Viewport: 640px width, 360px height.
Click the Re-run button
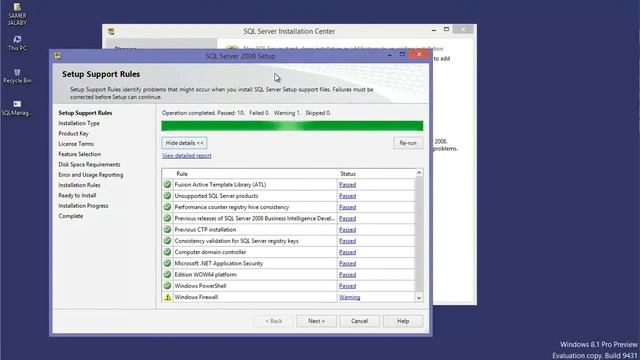click(408, 143)
